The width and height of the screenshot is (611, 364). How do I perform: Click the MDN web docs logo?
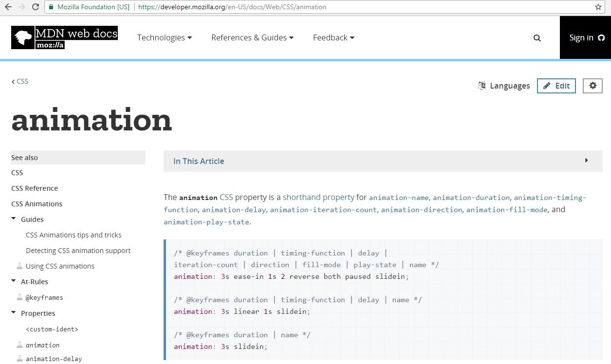point(64,37)
